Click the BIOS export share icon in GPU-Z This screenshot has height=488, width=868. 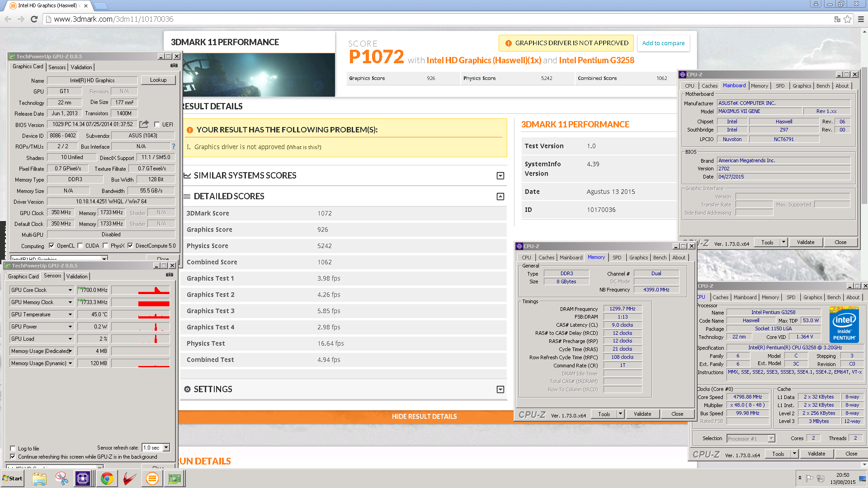click(144, 124)
